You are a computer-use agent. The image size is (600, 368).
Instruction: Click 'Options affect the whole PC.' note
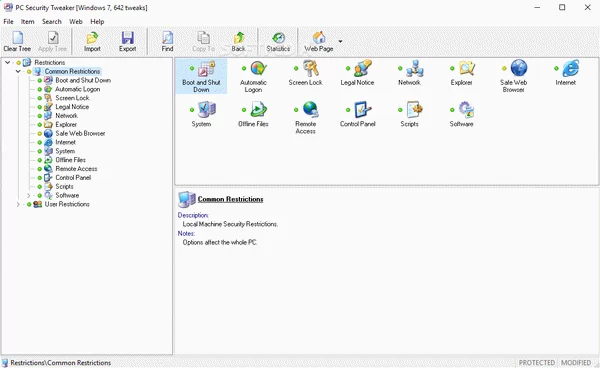pyautogui.click(x=220, y=243)
